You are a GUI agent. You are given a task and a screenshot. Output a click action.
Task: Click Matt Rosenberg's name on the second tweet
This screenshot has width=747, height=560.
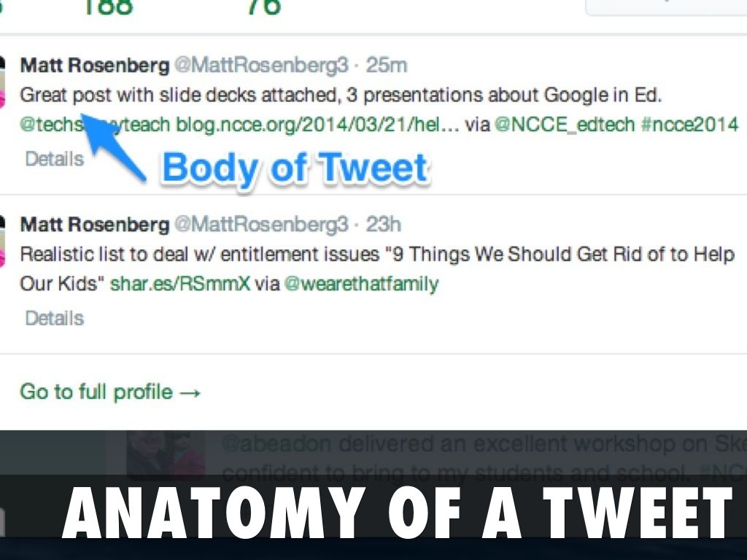93,225
